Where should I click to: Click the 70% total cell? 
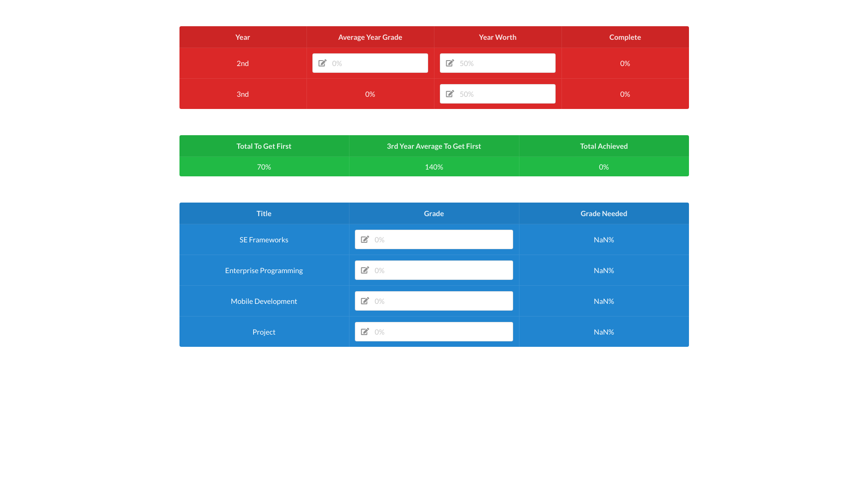click(264, 166)
